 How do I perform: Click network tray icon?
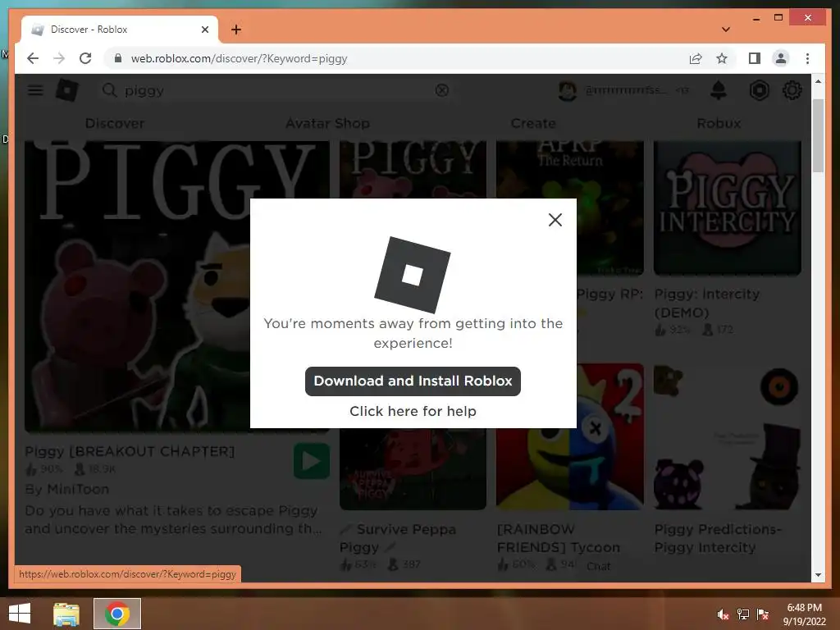pyautogui.click(x=742, y=614)
